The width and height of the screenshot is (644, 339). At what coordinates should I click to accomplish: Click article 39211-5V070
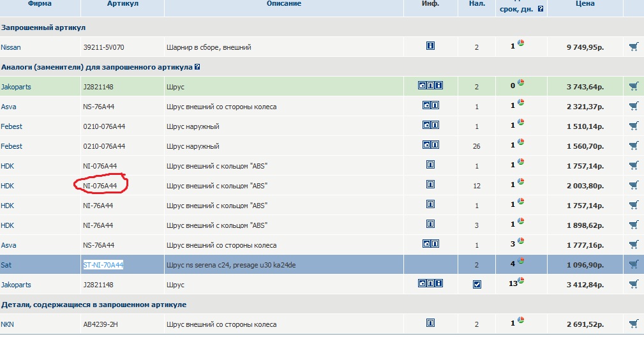[x=103, y=47]
